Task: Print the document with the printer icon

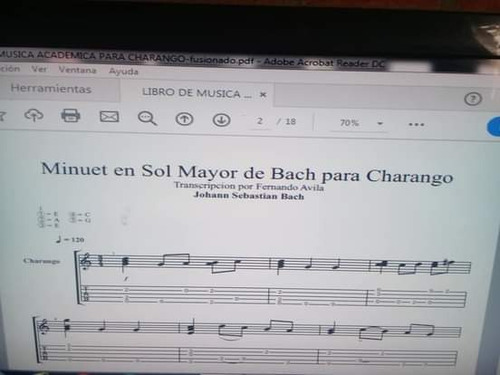Action: pyautogui.click(x=71, y=116)
